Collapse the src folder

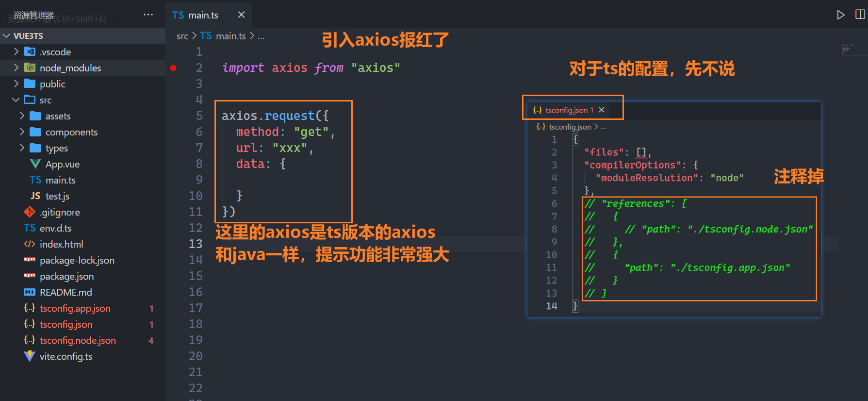(x=16, y=100)
